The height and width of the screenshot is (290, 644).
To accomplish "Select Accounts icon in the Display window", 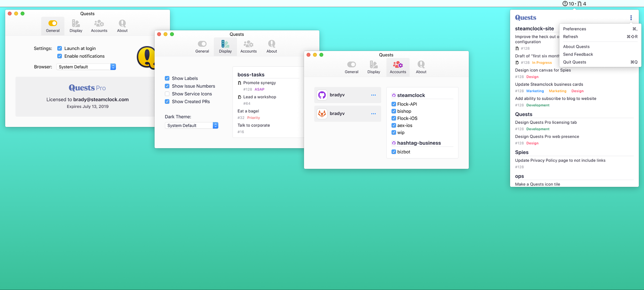I will point(248,44).
